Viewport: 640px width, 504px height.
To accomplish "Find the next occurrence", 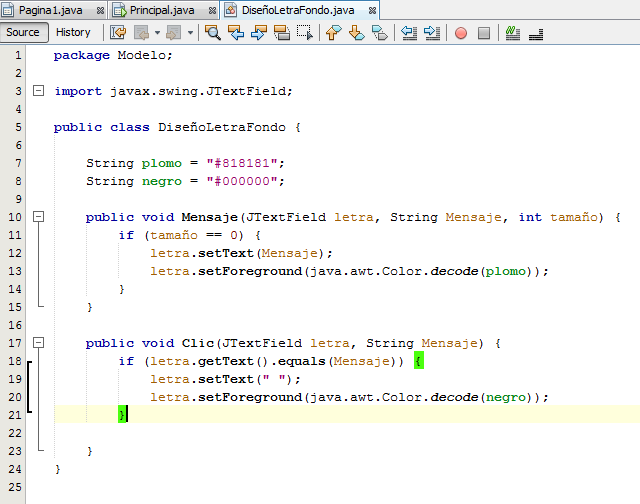I will pos(259,33).
